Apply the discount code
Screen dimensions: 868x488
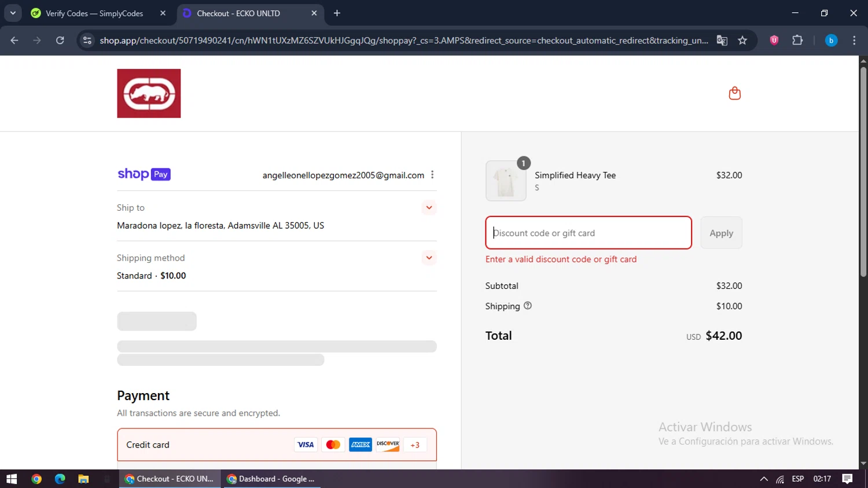coord(721,233)
